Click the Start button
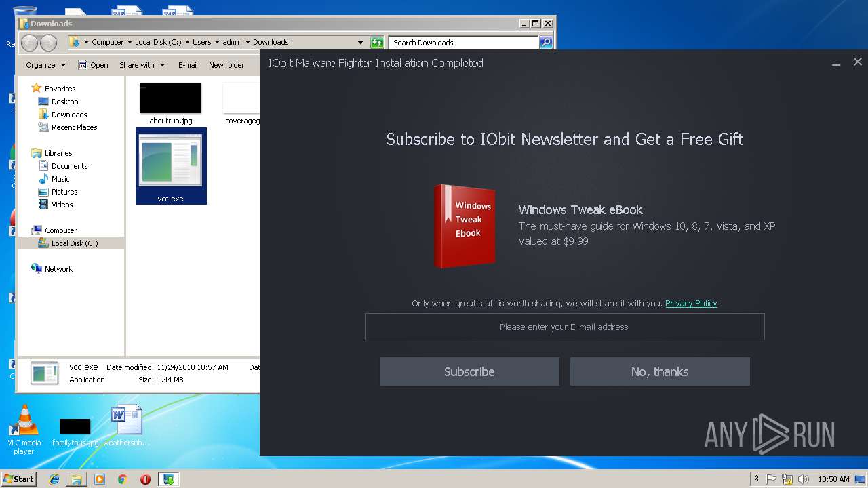868x488 pixels. pos(19,479)
